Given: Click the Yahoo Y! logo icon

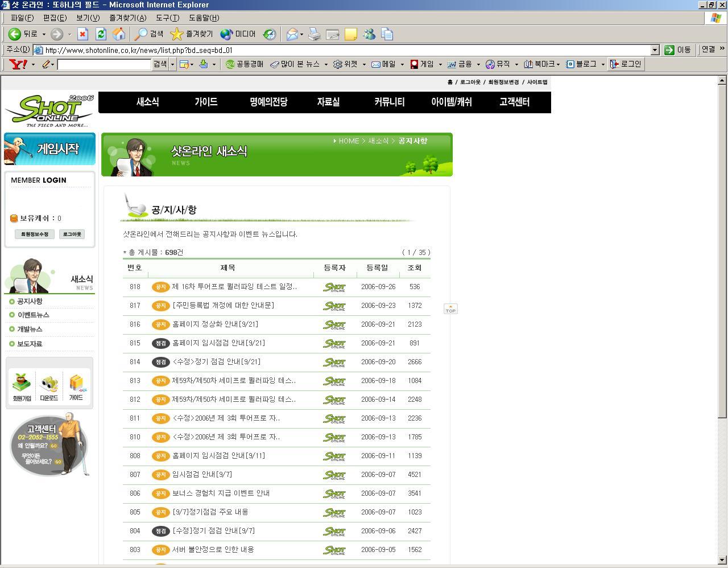Looking at the screenshot, I should [18, 64].
